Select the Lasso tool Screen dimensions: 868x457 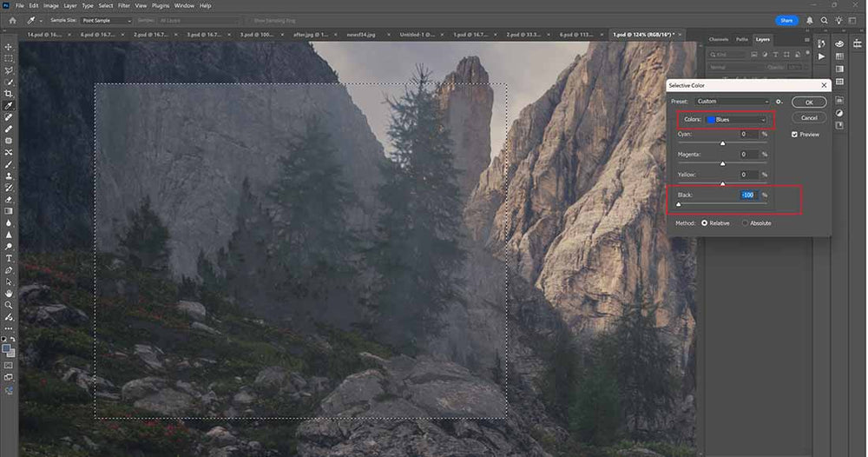coord(9,70)
